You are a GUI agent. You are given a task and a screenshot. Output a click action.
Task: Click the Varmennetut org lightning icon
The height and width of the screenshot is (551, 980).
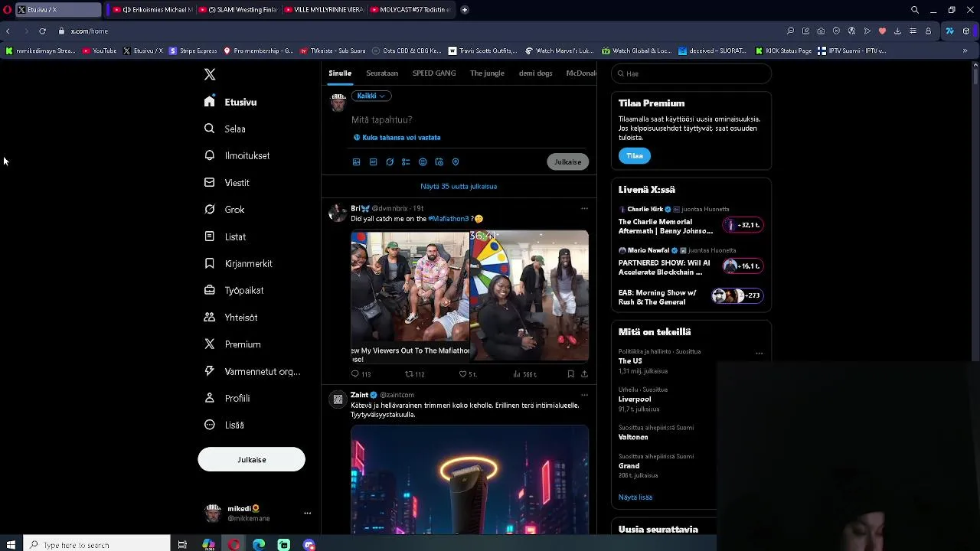pos(209,371)
